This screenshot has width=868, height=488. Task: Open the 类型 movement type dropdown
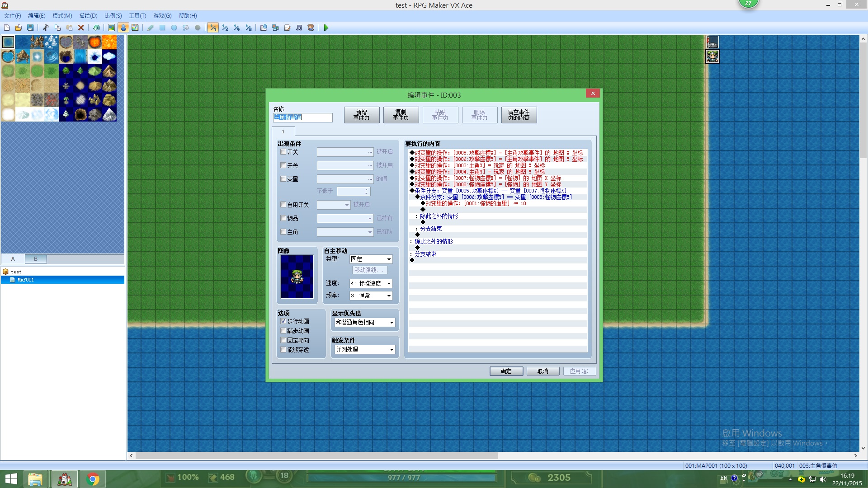tap(371, 259)
